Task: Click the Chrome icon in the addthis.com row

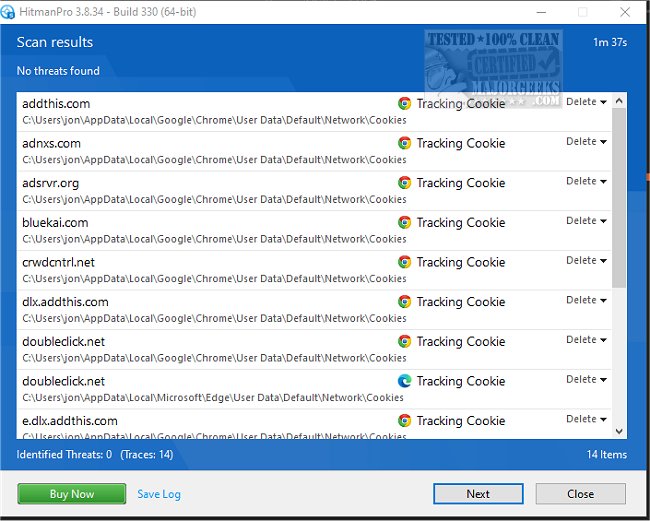Action: click(x=404, y=103)
